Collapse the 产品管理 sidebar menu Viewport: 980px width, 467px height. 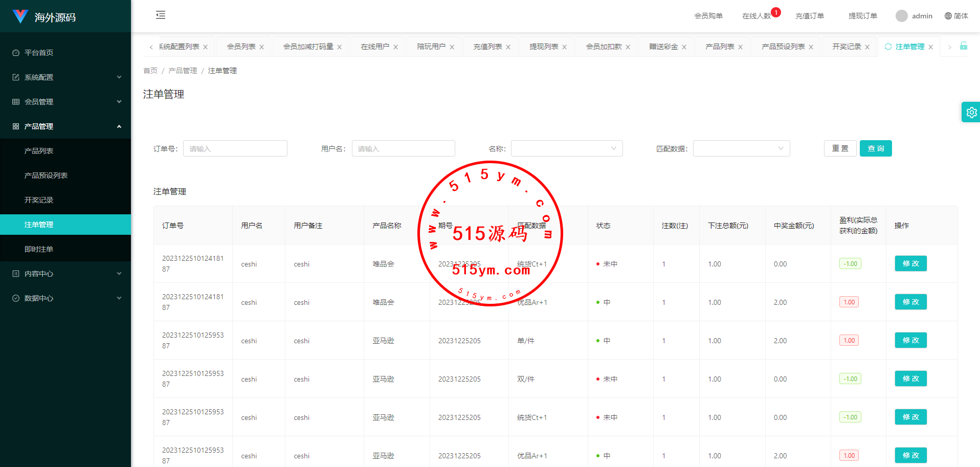point(65,126)
